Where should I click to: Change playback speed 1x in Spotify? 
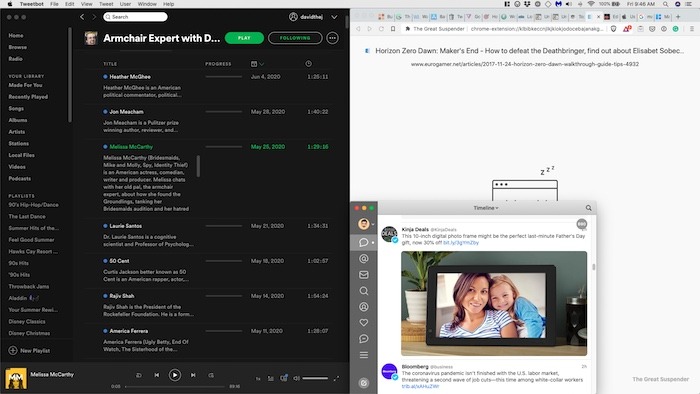[258, 378]
